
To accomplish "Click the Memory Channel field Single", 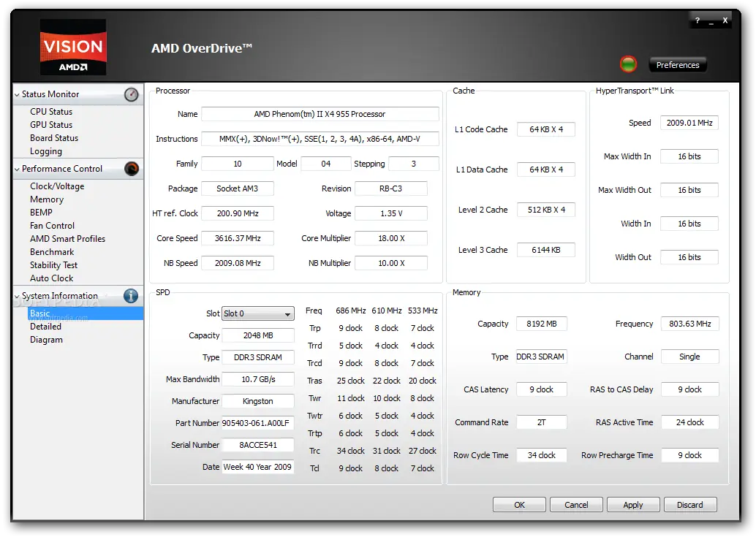I will [690, 357].
